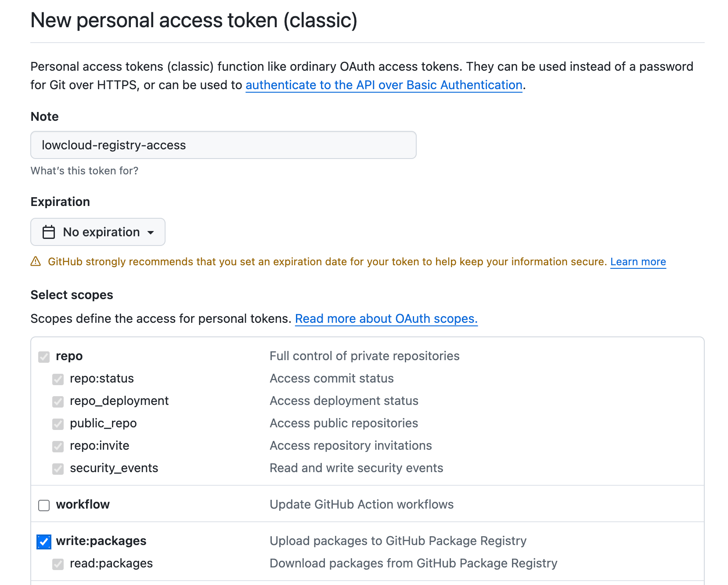Viewport: 728px width, 585px height.
Task: Open the authenticate to the API link
Action: pos(383,85)
